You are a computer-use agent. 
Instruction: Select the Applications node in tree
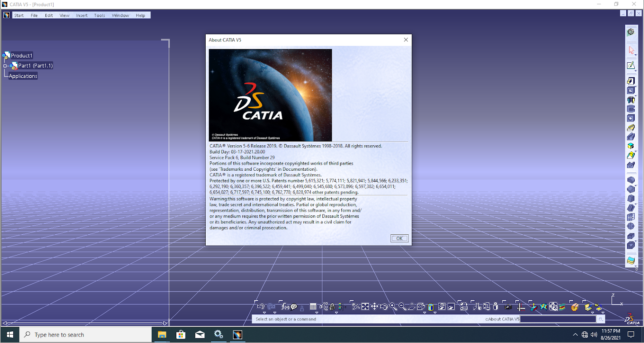tap(23, 76)
